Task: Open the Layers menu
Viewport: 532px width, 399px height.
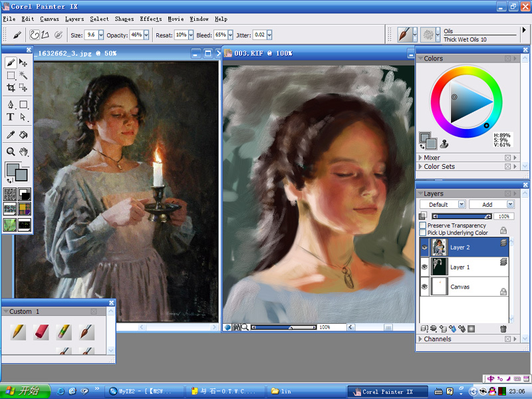Action: point(74,19)
